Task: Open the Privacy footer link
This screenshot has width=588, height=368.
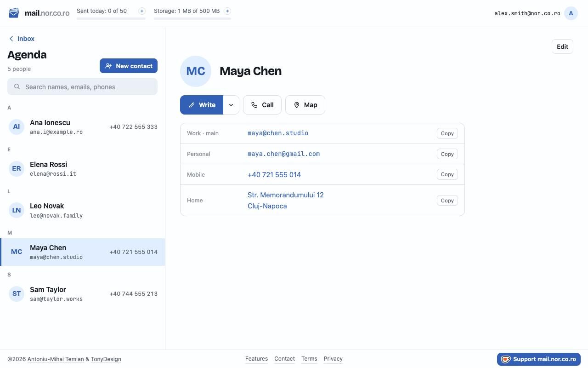Action: click(x=333, y=359)
